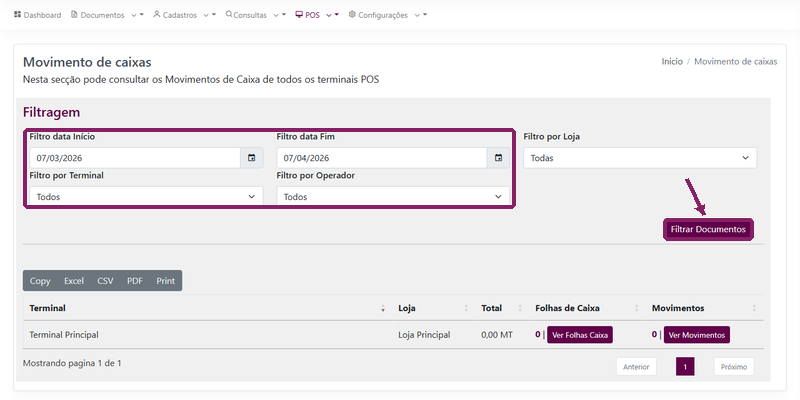Image resolution: width=800 pixels, height=400 pixels.
Task: Click the Filtro data Início date field
Action: click(x=135, y=158)
